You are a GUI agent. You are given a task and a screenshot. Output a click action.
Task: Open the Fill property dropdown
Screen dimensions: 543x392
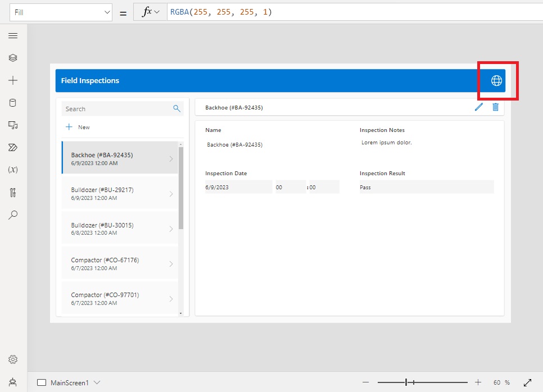coord(61,12)
